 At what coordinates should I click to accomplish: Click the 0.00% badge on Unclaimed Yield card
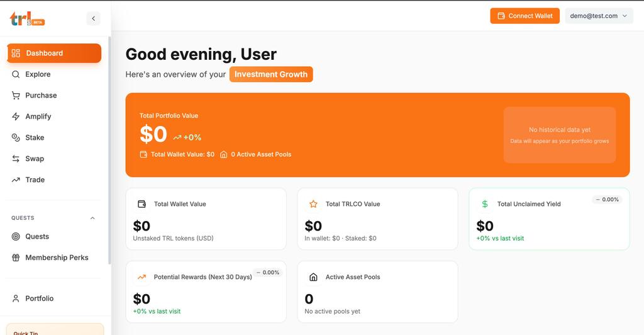point(607,200)
